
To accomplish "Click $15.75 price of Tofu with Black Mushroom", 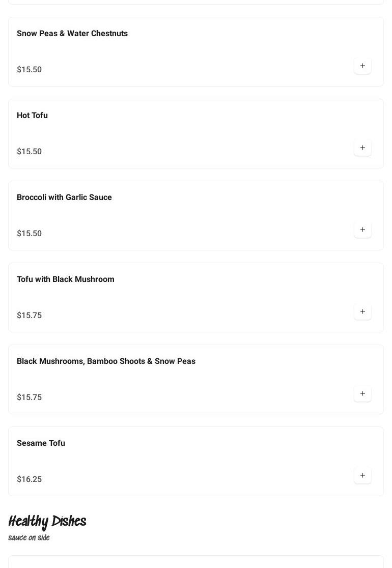I will 29,316.
